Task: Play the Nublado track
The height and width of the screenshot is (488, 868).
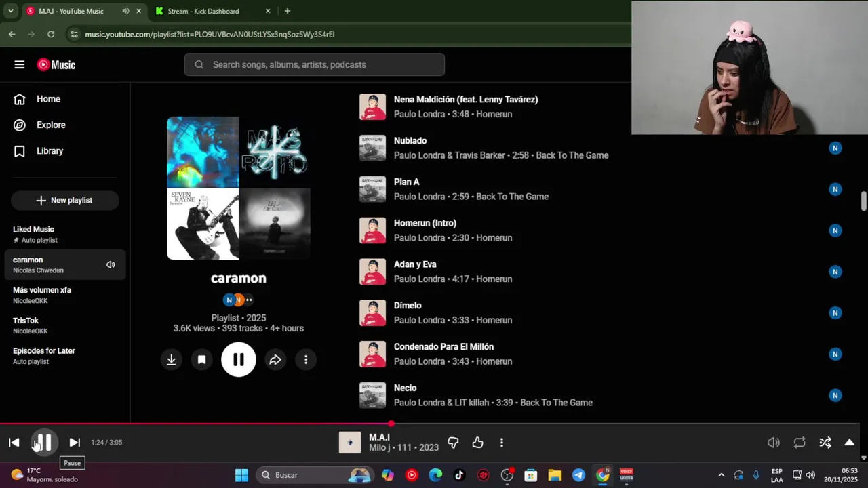Action: point(372,148)
